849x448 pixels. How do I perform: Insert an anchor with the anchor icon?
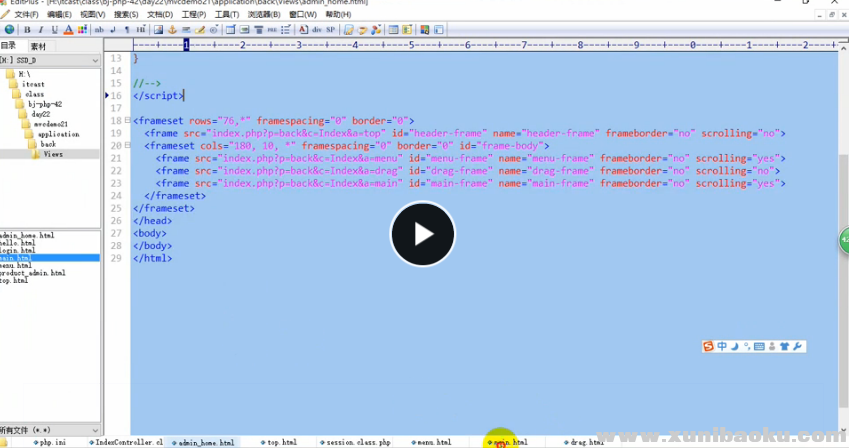pyautogui.click(x=172, y=30)
